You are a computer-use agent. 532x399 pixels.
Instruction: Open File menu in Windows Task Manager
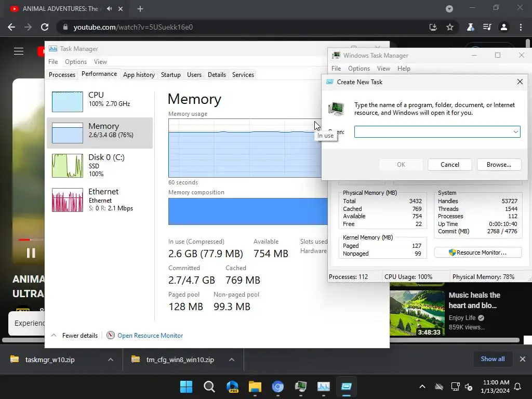[336, 69]
